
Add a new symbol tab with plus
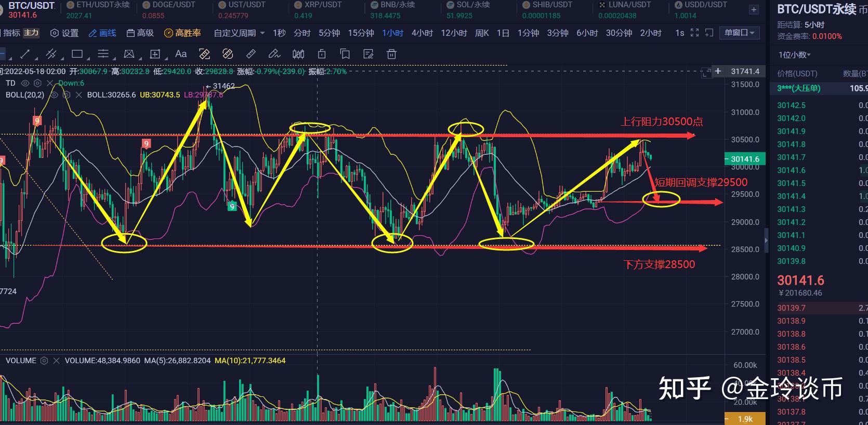point(754,9)
